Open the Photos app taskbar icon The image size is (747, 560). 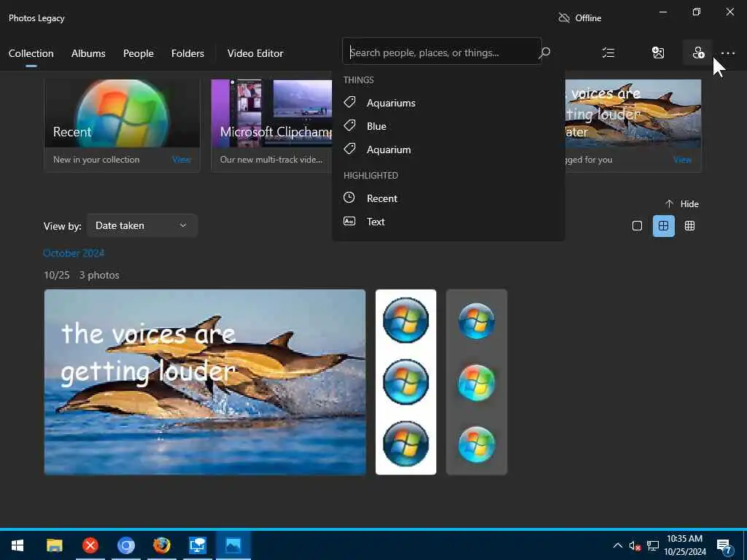[x=233, y=545]
